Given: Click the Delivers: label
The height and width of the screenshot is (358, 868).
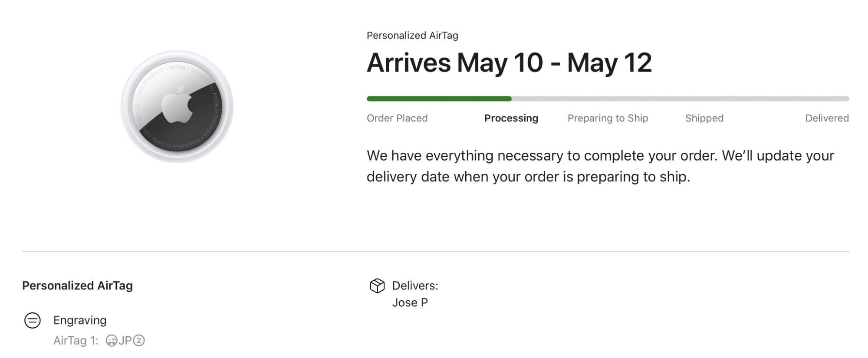Looking at the screenshot, I should pyautogui.click(x=415, y=286).
